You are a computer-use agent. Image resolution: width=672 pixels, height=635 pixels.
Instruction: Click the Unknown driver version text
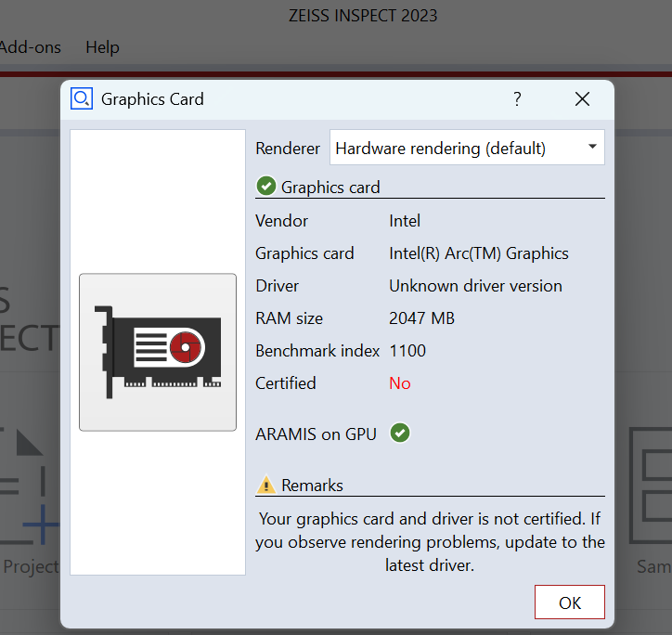[x=475, y=286]
